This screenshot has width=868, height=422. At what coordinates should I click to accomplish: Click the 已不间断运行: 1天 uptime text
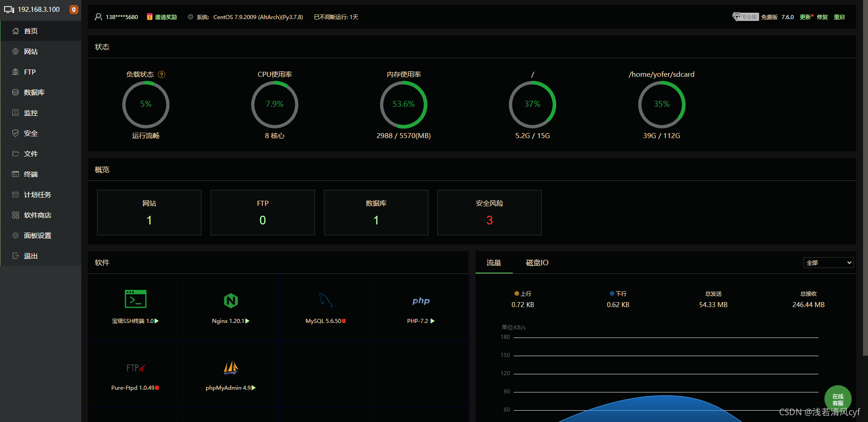[336, 17]
